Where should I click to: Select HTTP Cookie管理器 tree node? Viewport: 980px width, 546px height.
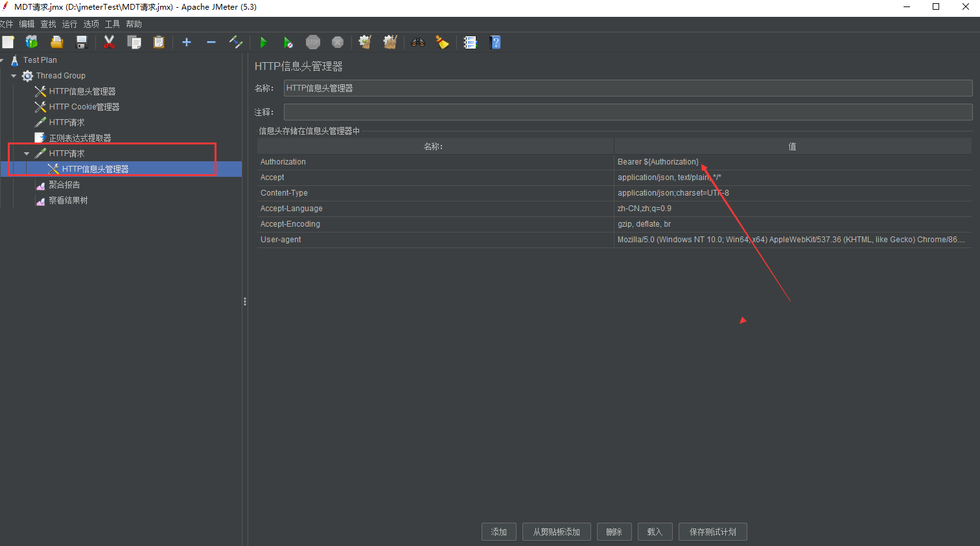coord(84,107)
